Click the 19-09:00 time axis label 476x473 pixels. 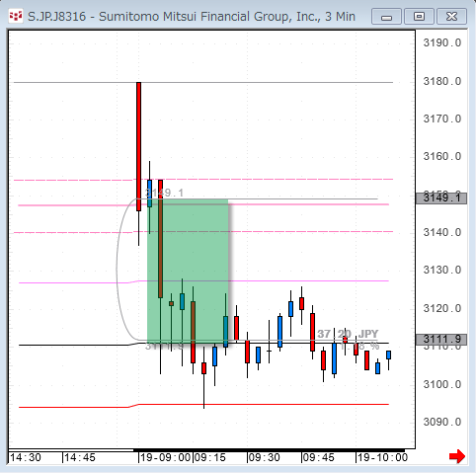[x=166, y=457]
